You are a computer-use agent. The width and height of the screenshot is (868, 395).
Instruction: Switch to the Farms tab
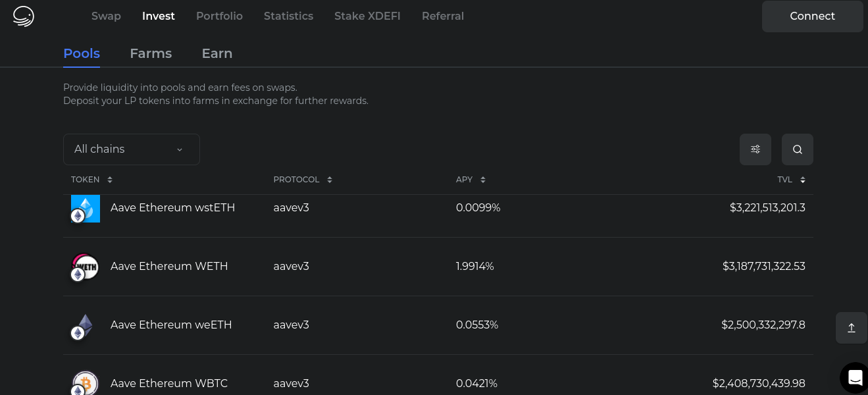coord(151,53)
